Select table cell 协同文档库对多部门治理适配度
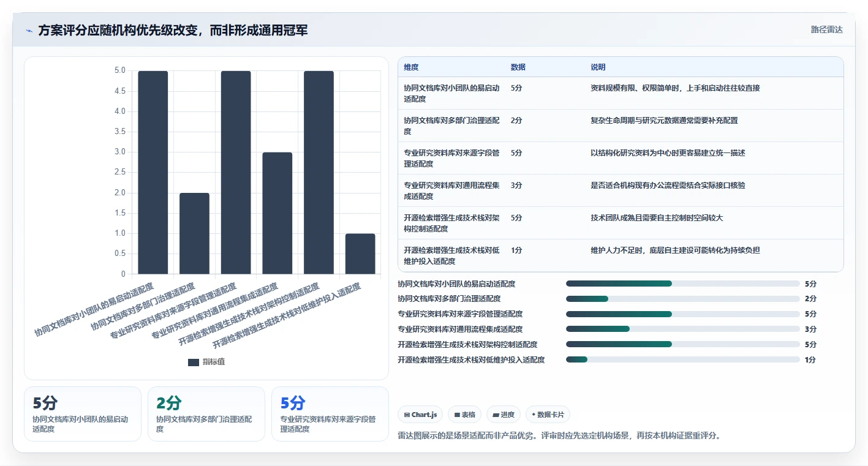 (452, 126)
